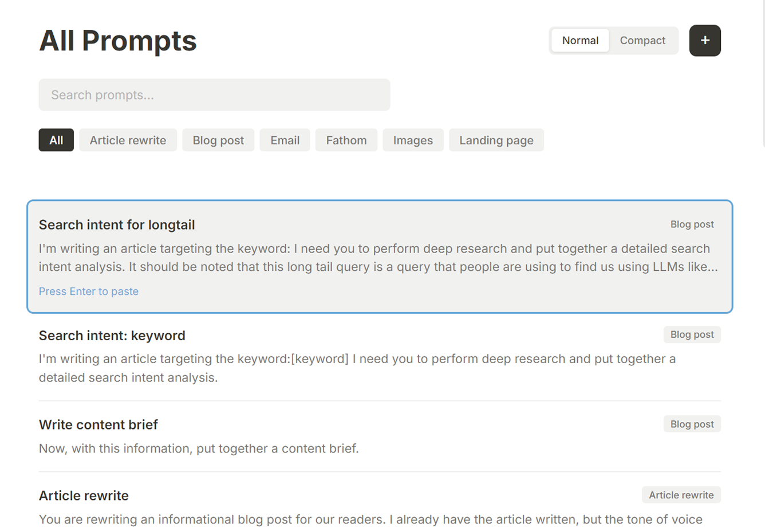Image resolution: width=765 pixels, height=532 pixels.
Task: Click the + button to add a new prompt
Action: [x=705, y=40]
